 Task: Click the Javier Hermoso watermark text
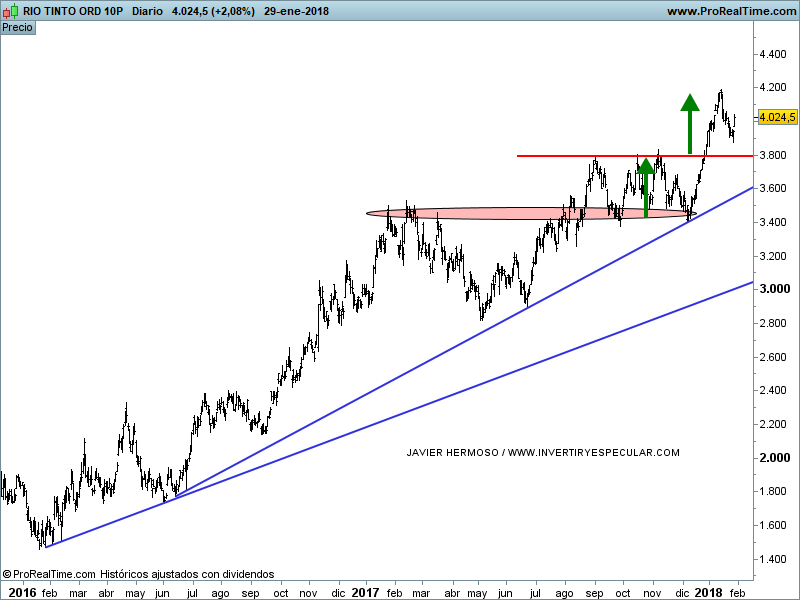(543, 452)
